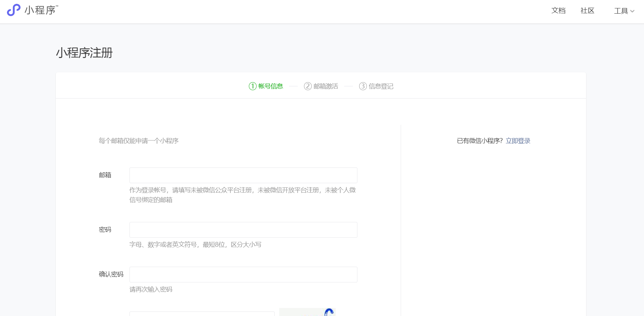The image size is (644, 316).
Task: Go to 社区 in the top navigation
Action: tap(587, 11)
